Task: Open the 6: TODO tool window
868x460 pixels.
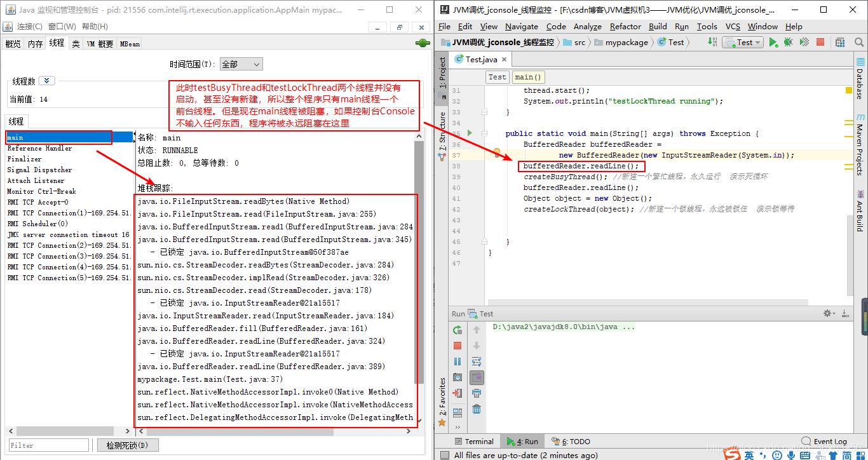Action: tap(571, 441)
